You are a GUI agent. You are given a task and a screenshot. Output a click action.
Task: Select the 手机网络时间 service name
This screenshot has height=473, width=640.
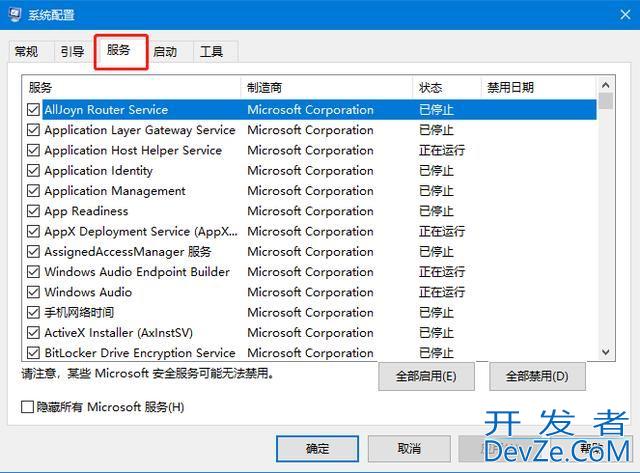coord(79,313)
